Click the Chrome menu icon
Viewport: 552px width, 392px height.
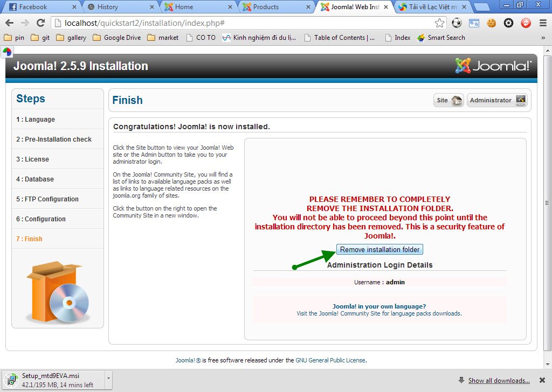pos(543,23)
